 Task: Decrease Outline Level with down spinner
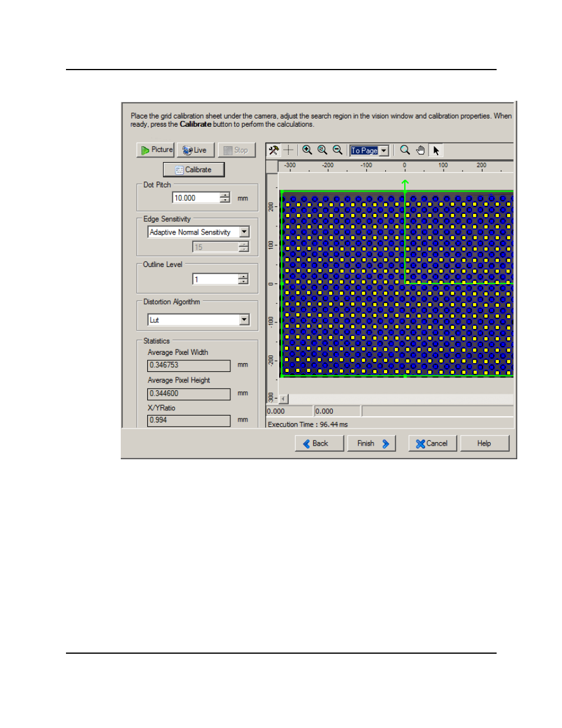click(243, 282)
